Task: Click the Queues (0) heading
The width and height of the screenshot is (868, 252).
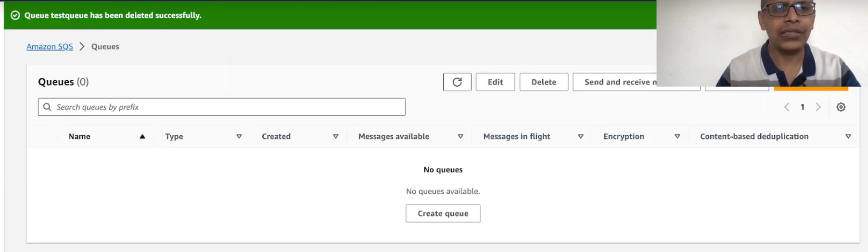Action: click(x=64, y=82)
